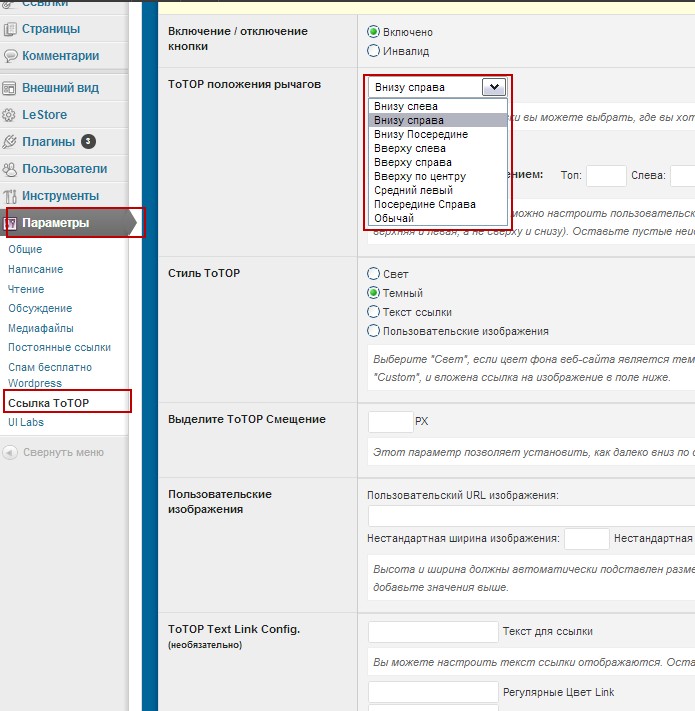Open the LeStore menu
Screen dimensions: 695x711
click(44, 115)
